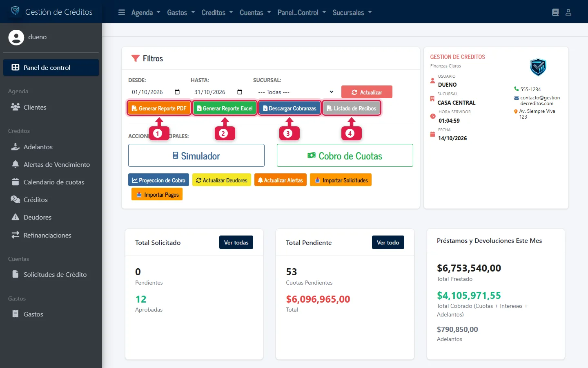Click the Deudores warning triangle icon
This screenshot has height=368, width=588.
(16, 217)
